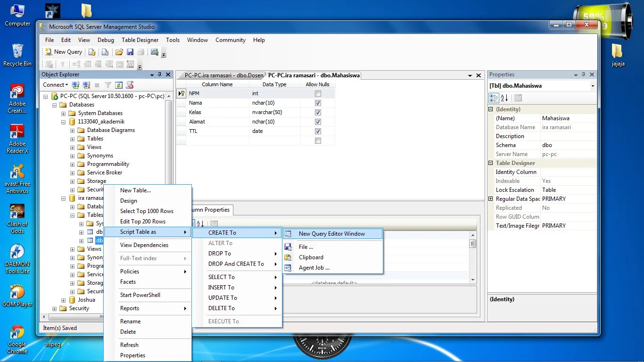The width and height of the screenshot is (644, 362).
Task: Expand the Joshua database node
Action: click(63, 300)
